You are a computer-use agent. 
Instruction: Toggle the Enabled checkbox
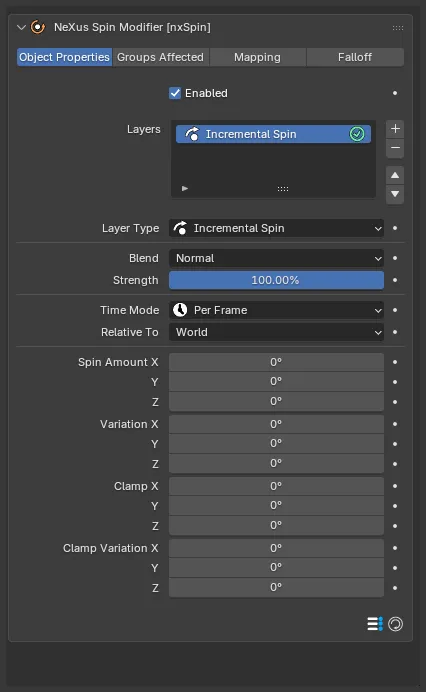point(175,93)
